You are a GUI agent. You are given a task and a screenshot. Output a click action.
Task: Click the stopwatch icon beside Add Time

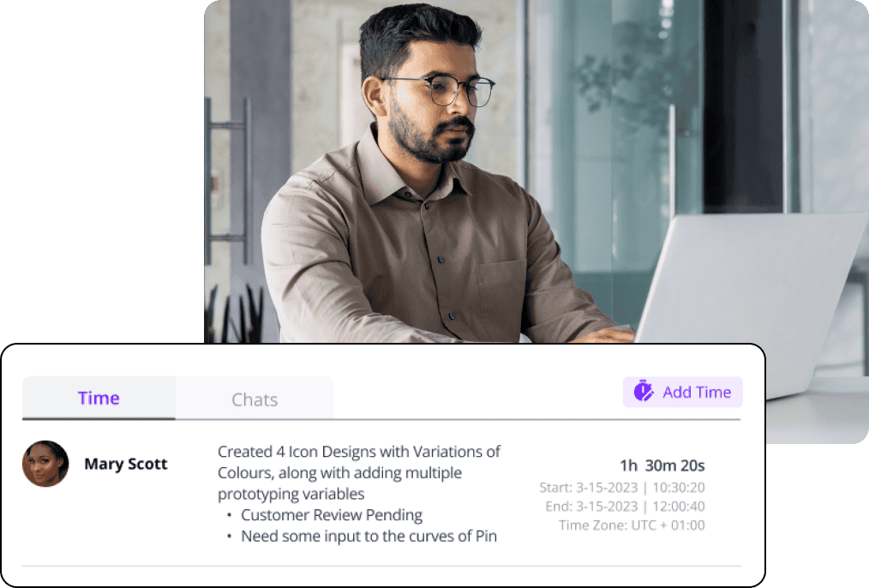tap(644, 391)
